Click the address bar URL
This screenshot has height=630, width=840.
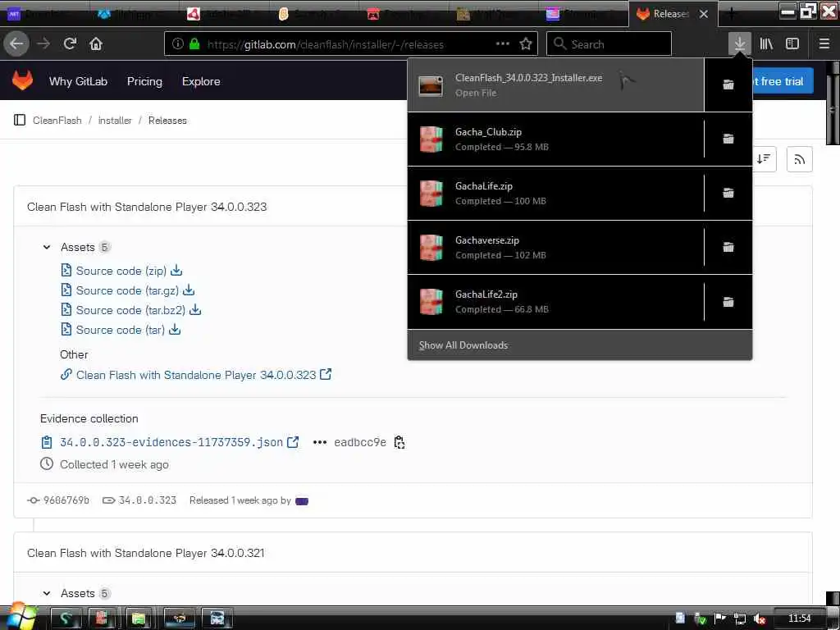click(x=325, y=44)
